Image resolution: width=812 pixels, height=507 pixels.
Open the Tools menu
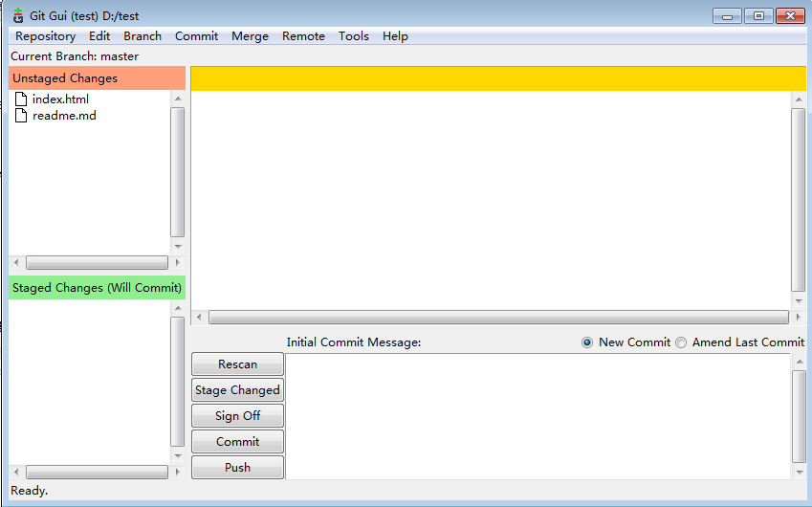pos(354,36)
